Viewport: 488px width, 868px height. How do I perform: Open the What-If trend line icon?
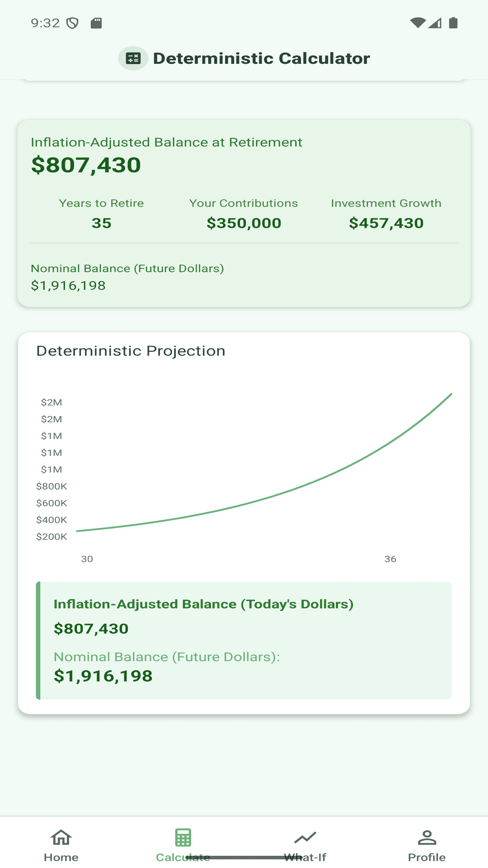pos(305,838)
